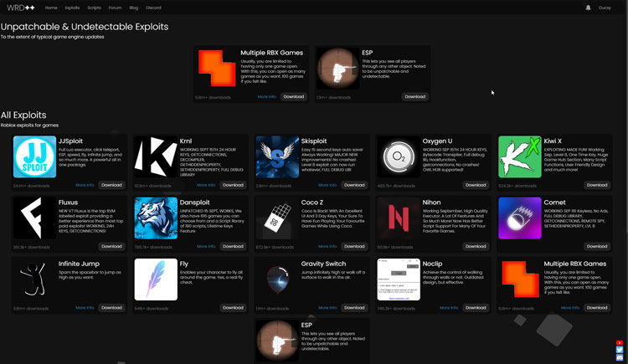Download the Infinite Jump exploit

click(x=111, y=307)
